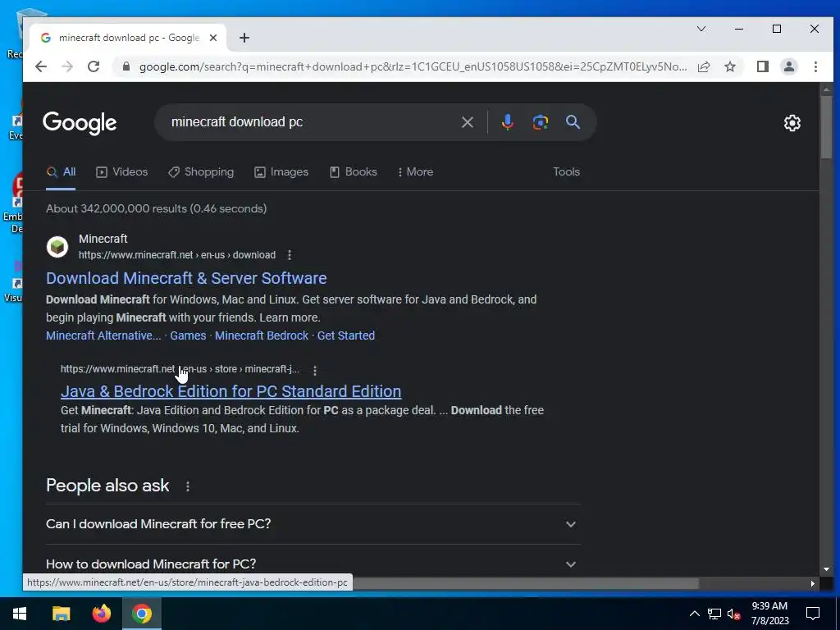This screenshot has width=840, height=630.
Task: Click the scroll down arrow of vertical scrollbar
Action: click(825, 569)
